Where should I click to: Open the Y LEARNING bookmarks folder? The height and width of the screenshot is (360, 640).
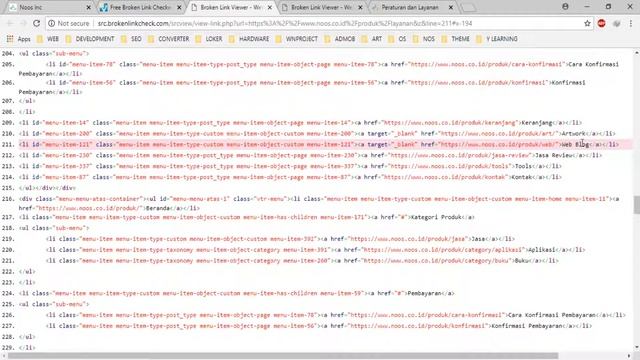coord(497,39)
